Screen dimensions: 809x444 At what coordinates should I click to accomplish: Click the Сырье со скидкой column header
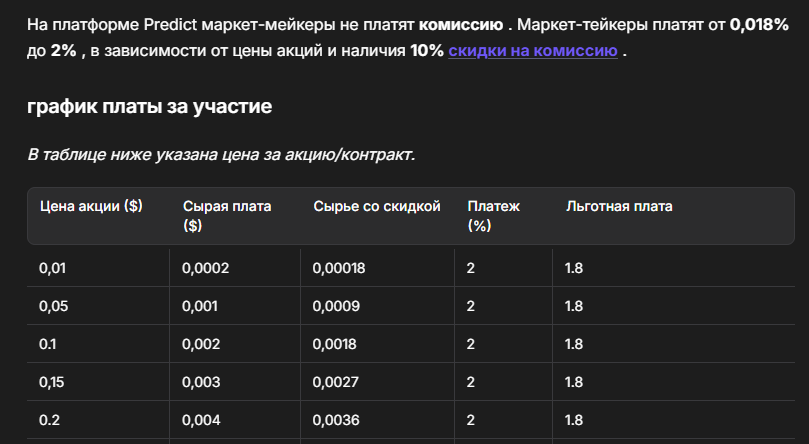click(377, 206)
